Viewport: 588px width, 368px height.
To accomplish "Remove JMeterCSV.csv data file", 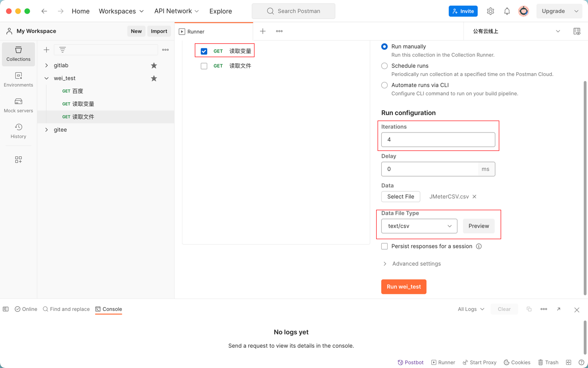I will (x=475, y=196).
